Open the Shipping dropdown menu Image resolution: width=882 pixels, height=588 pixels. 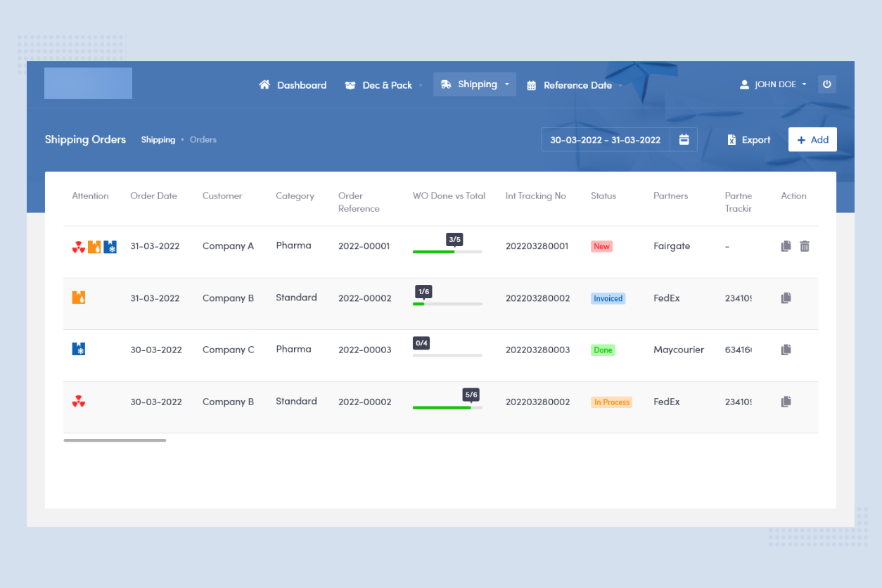pos(475,84)
